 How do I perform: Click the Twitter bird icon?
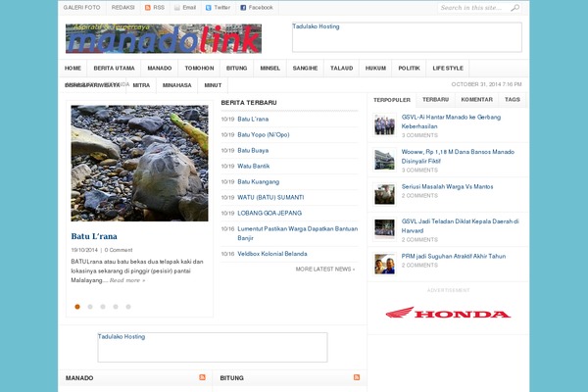point(209,8)
